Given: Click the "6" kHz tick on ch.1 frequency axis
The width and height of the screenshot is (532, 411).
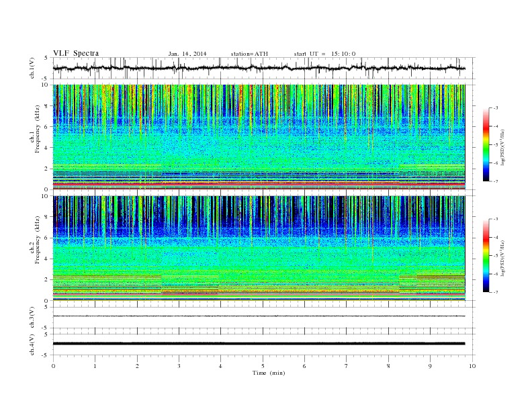Looking at the screenshot, I should coord(47,127).
